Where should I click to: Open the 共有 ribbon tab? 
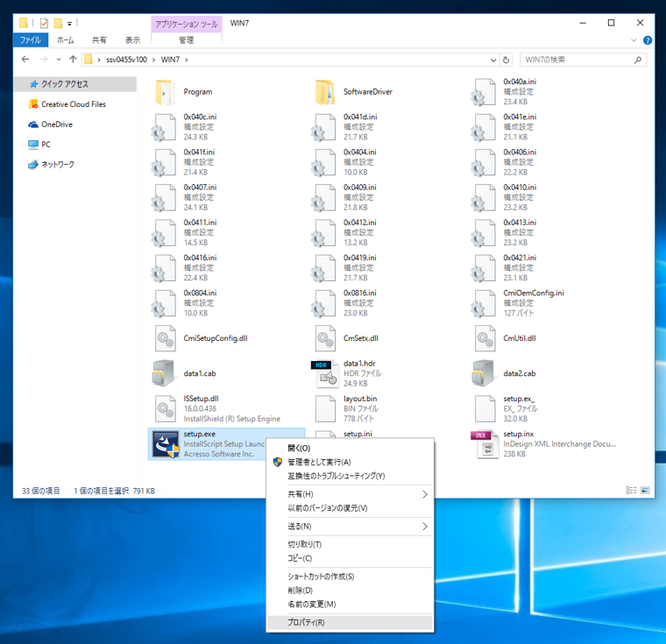[99, 40]
